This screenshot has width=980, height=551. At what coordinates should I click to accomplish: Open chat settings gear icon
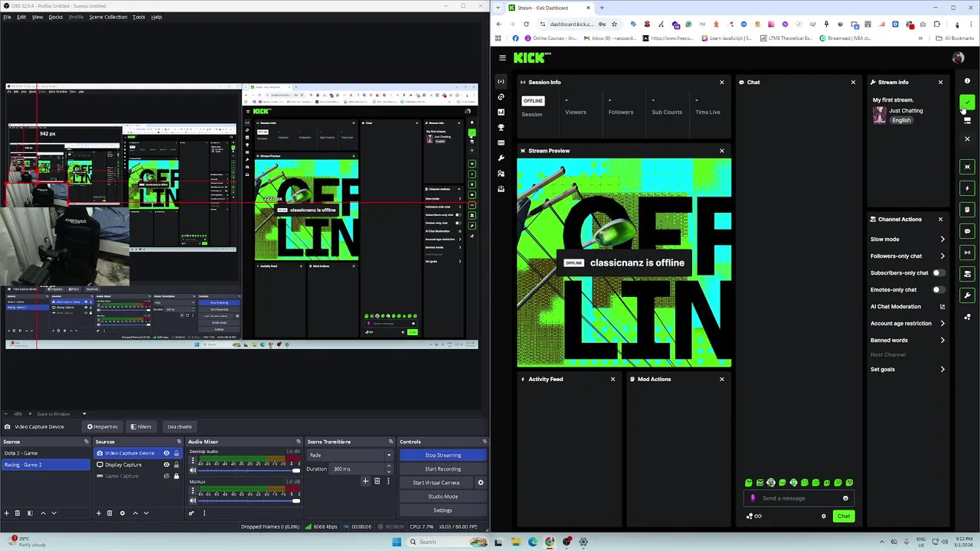tap(824, 516)
